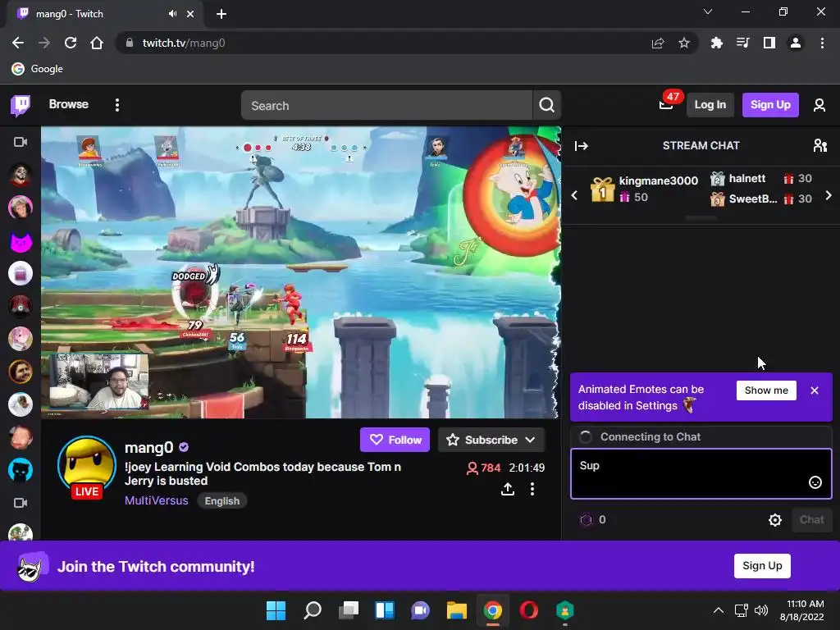This screenshot has height=630, width=840.
Task: Open the taskbar volume control
Action: click(760, 610)
